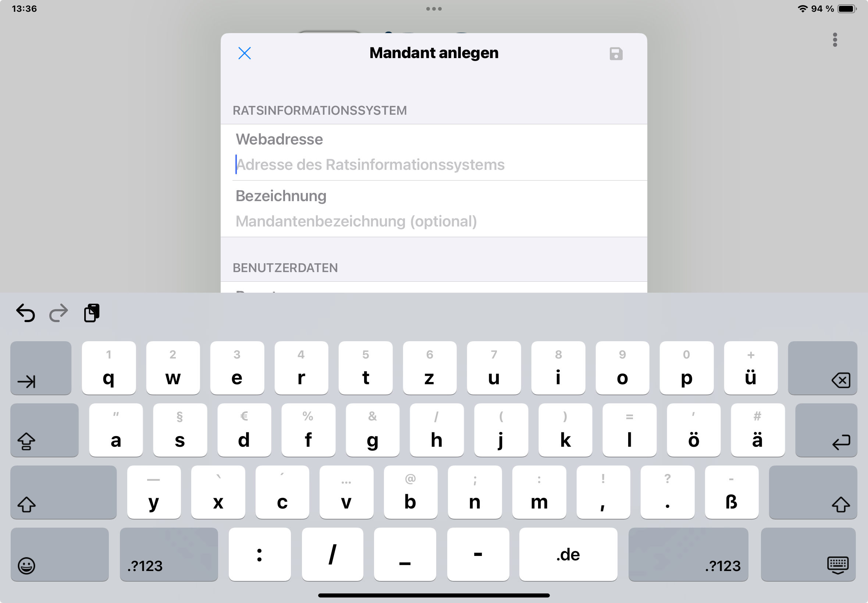Switch to left .?123 symbols keyboard

[169, 554]
